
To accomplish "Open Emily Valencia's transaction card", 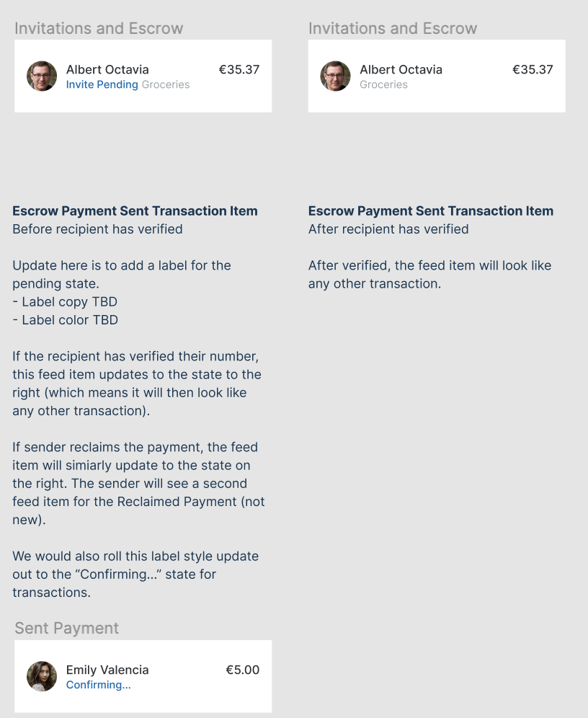I will click(x=143, y=675).
